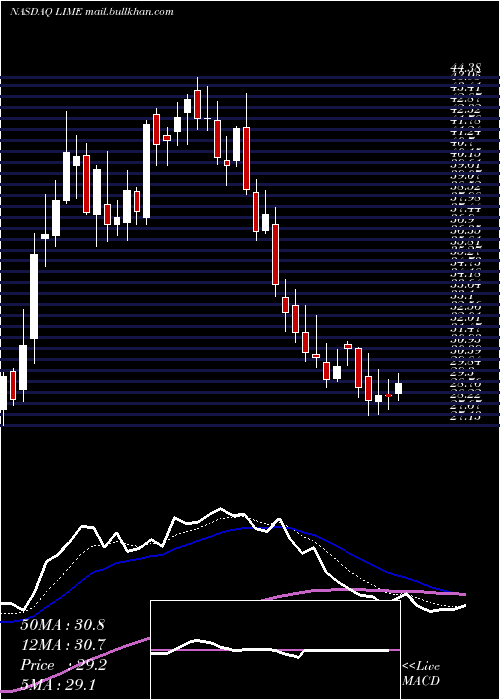Click the 28.22 price axis label
Image resolution: width=500 pixels, height=700 pixels.
click(x=466, y=395)
